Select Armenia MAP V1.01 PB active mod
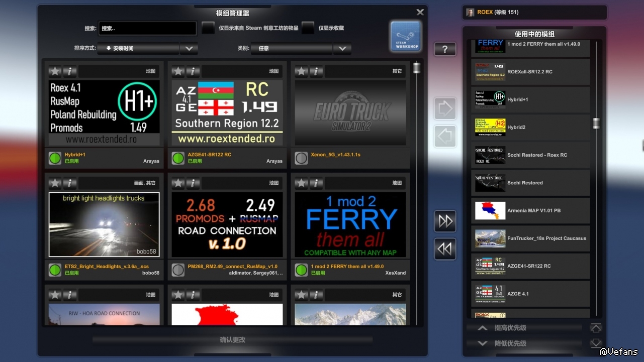644x362 pixels. point(530,210)
